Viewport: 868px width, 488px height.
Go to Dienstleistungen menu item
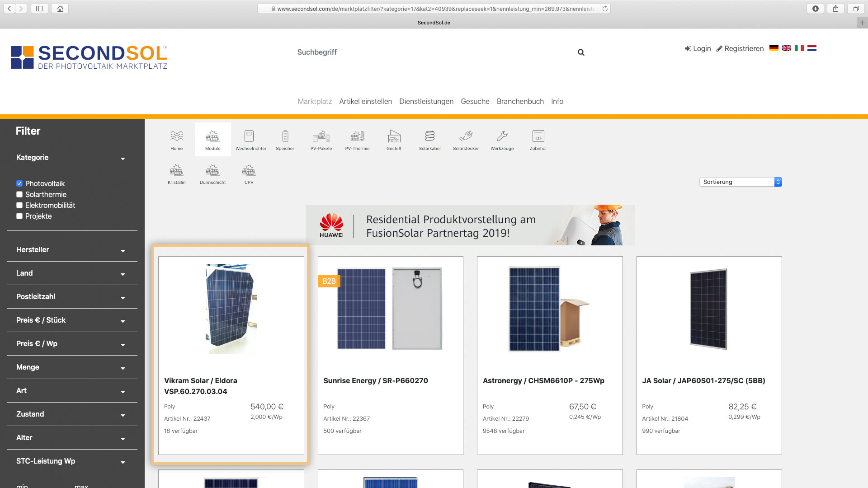pos(426,101)
